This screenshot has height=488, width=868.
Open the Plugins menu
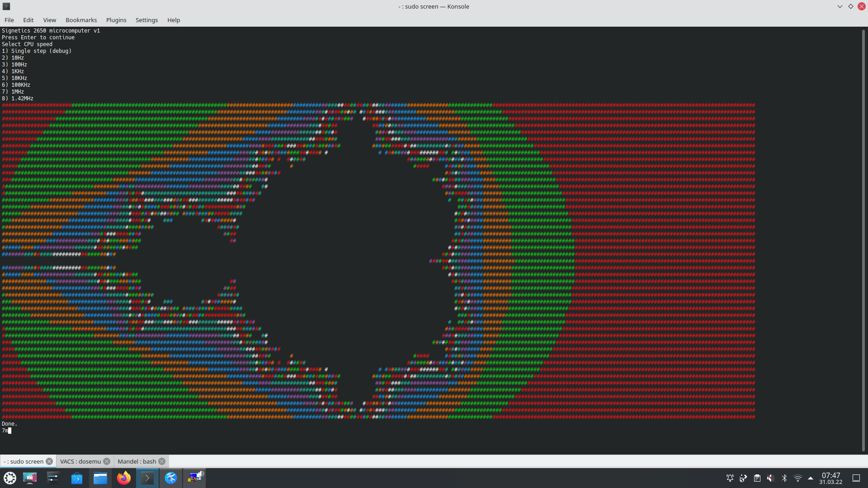coord(116,20)
